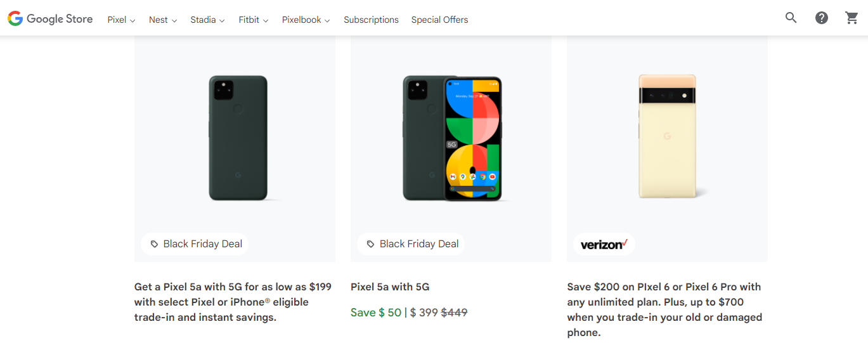The width and height of the screenshot is (868, 343).
Task: Open the search icon in header
Action: 791,18
